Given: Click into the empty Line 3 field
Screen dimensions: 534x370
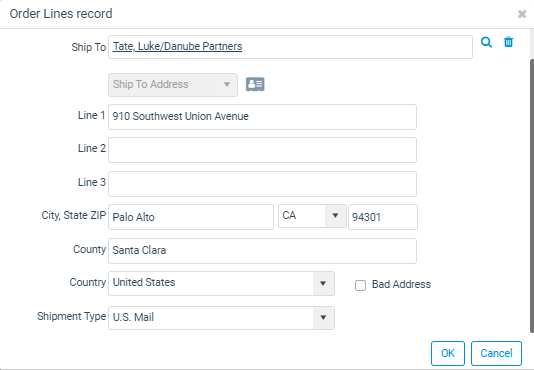Looking at the screenshot, I should point(262,184).
